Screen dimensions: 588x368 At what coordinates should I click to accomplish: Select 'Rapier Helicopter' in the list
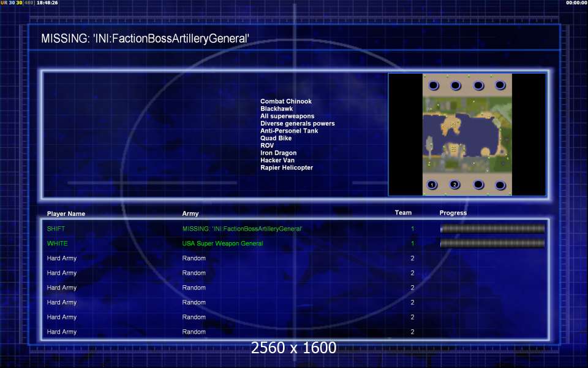[x=287, y=167]
